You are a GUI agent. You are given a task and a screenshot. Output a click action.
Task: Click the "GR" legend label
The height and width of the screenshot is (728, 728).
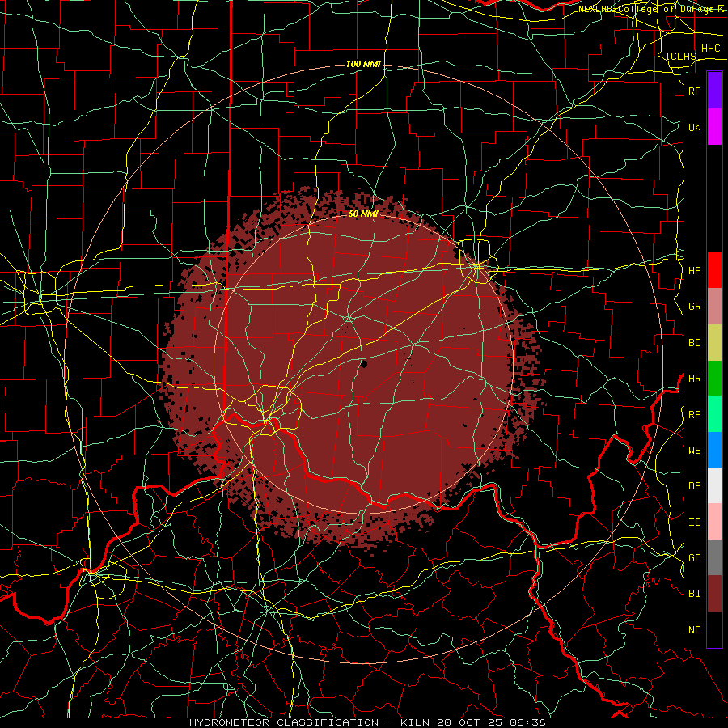694,307
